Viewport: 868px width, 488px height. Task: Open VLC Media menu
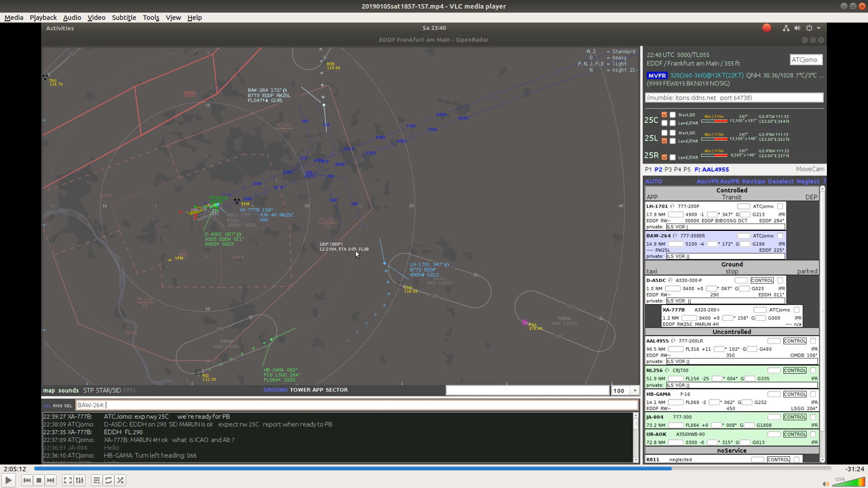(14, 18)
